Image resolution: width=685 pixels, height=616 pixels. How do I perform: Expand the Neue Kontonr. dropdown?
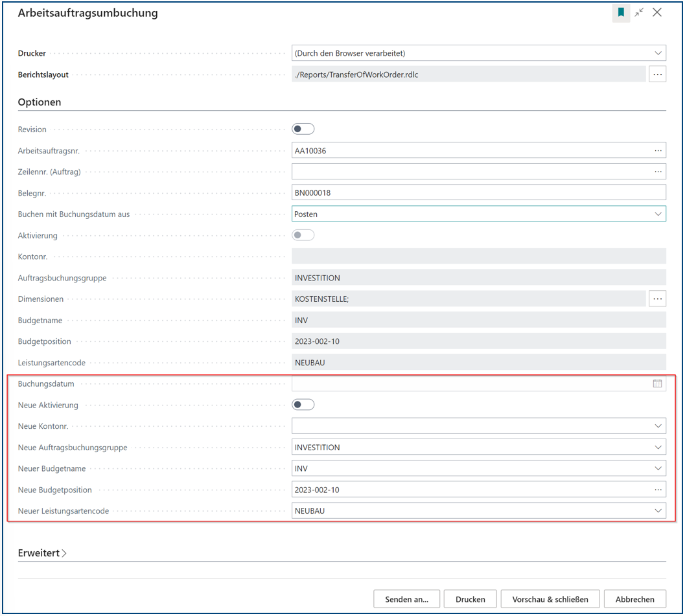(658, 426)
